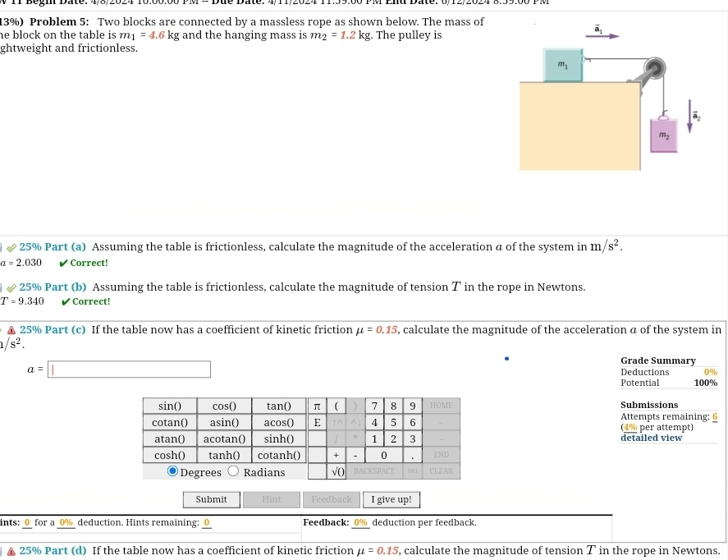Click the scientific notation E key

[x=317, y=422]
